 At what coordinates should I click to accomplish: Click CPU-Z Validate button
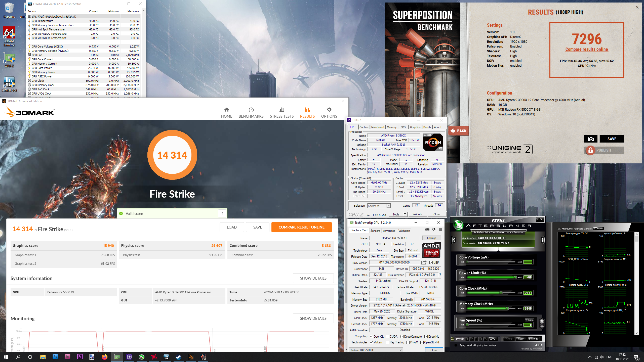pyautogui.click(x=417, y=214)
